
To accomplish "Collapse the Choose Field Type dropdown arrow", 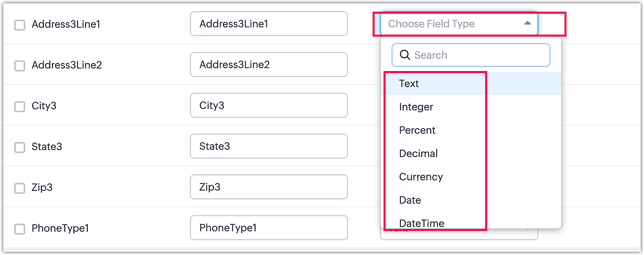I will click(x=527, y=23).
